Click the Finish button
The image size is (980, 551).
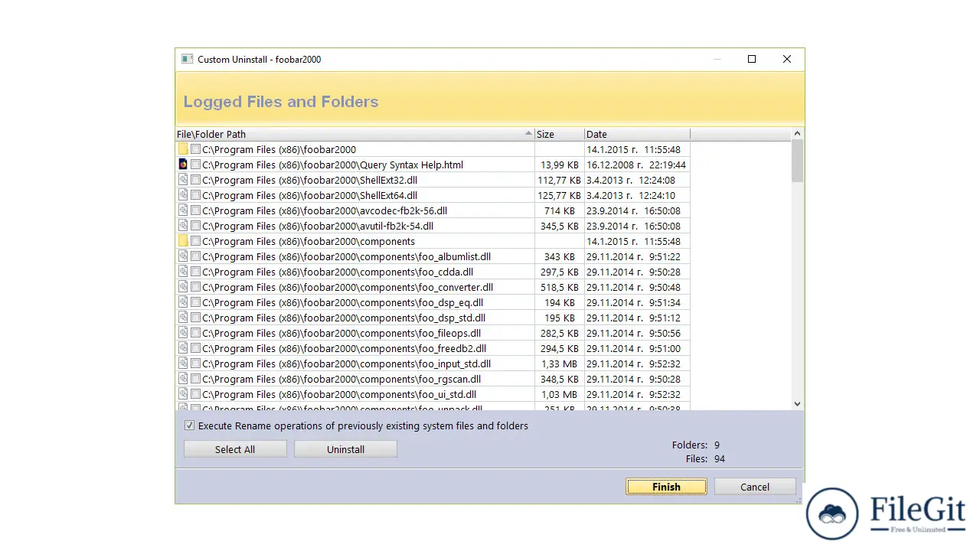coord(666,487)
